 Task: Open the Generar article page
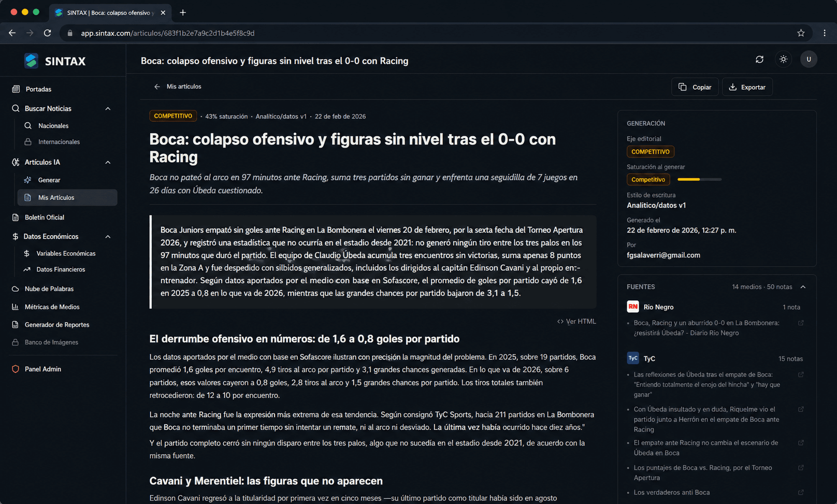tap(49, 180)
